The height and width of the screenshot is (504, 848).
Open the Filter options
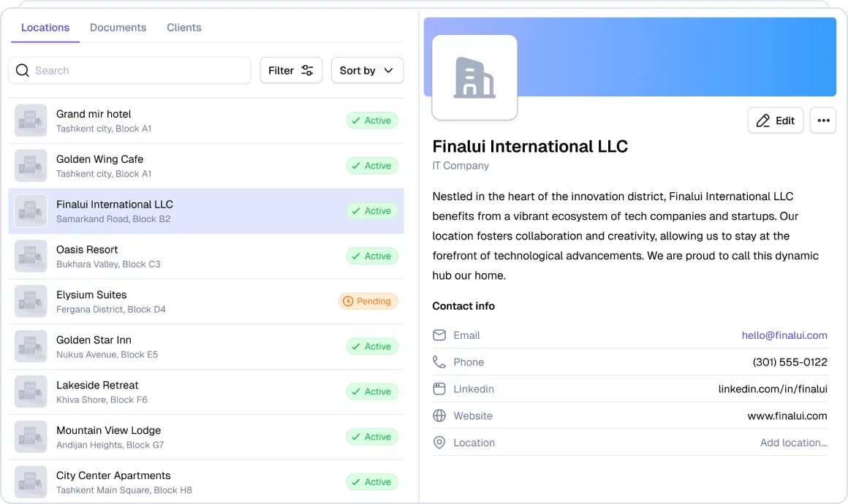291,71
